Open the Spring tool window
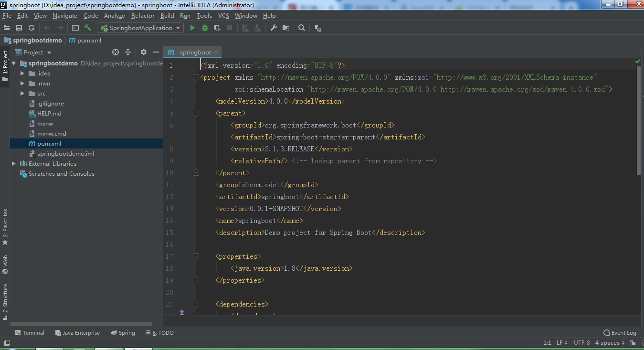The image size is (644, 350). (123, 333)
